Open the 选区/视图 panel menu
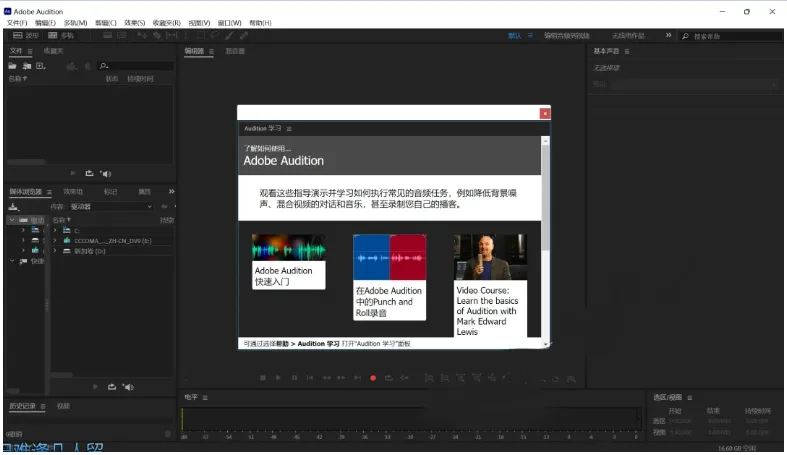Screen dimensions: 787x455 (x=690, y=397)
